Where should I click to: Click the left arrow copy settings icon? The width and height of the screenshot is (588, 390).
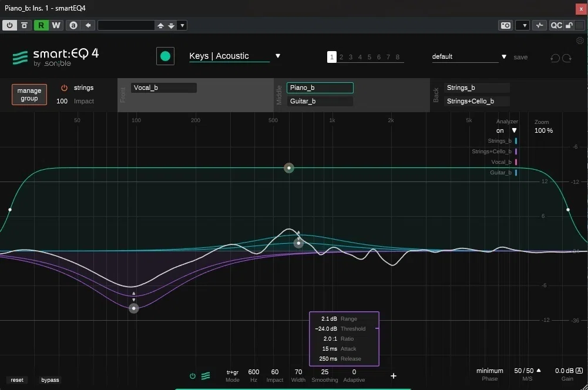point(88,25)
